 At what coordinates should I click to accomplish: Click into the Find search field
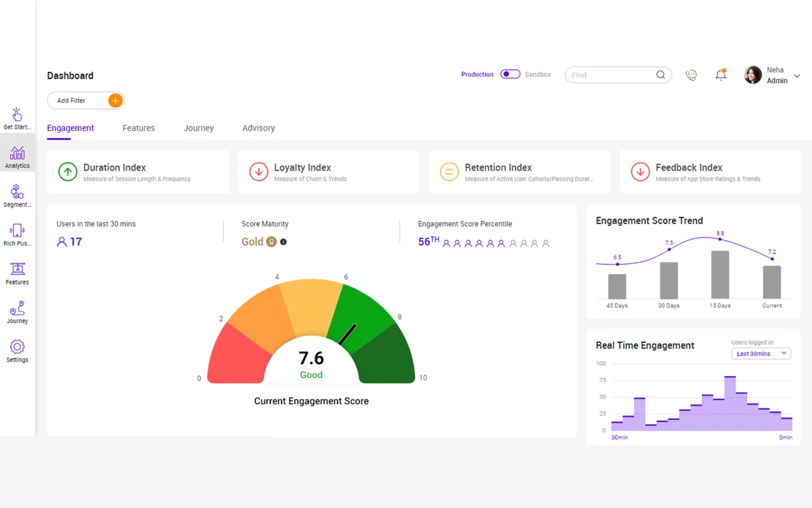610,75
